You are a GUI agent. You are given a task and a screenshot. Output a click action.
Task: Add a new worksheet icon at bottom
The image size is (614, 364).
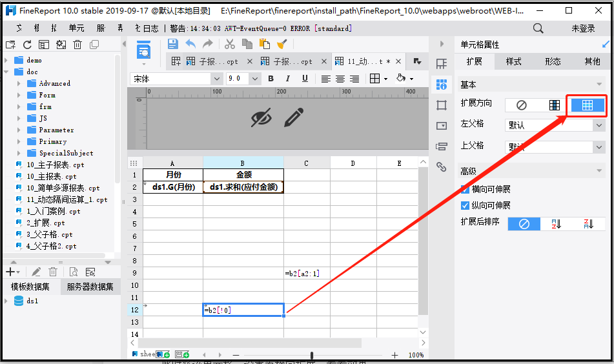pos(163,354)
